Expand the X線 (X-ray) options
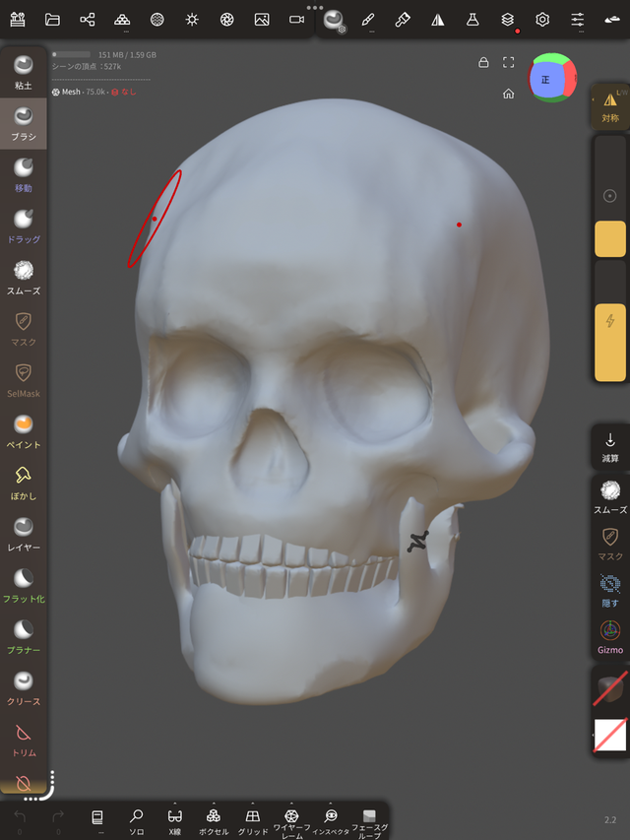The width and height of the screenshot is (630, 840). point(174,804)
